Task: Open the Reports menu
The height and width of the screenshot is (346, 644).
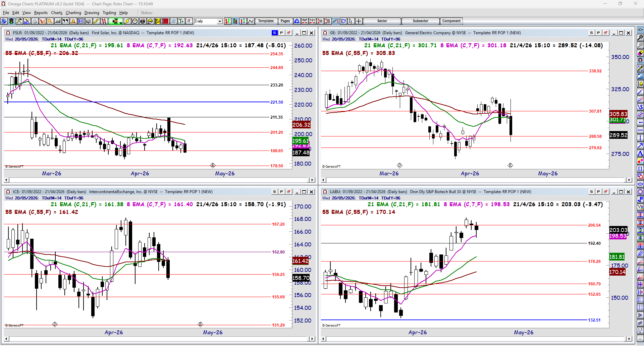Action: coord(41,13)
